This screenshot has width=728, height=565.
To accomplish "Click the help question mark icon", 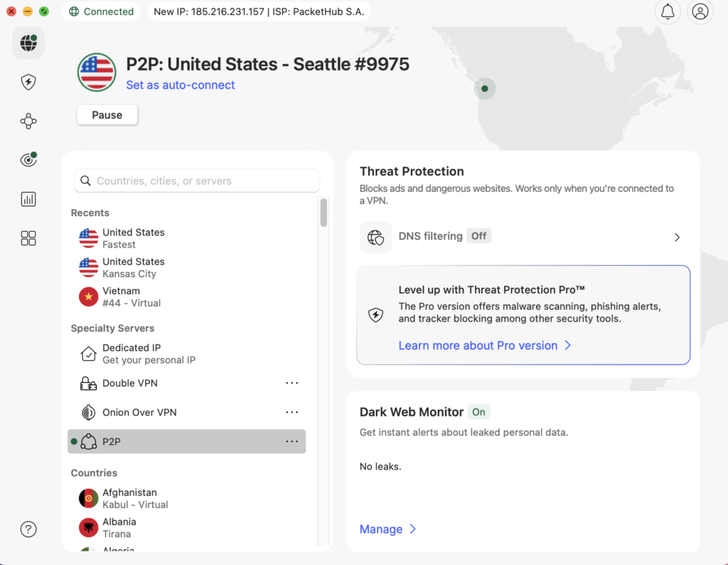I will tap(28, 529).
